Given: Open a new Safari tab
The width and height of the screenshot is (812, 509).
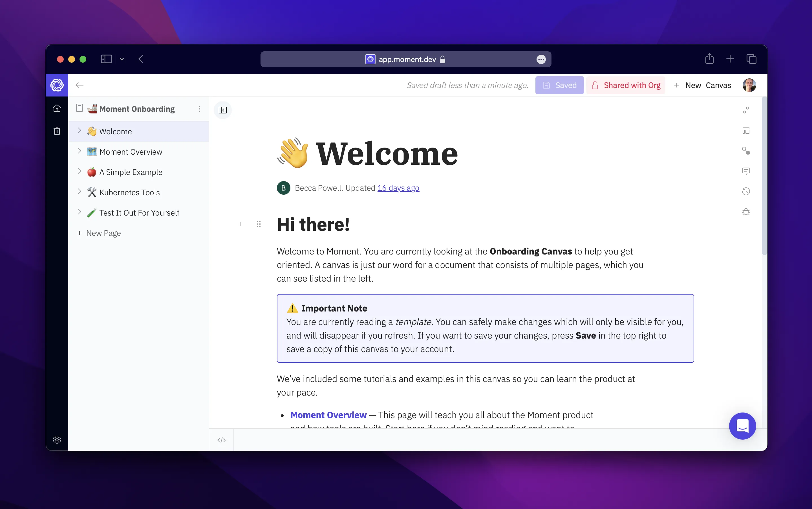Looking at the screenshot, I should 730,59.
